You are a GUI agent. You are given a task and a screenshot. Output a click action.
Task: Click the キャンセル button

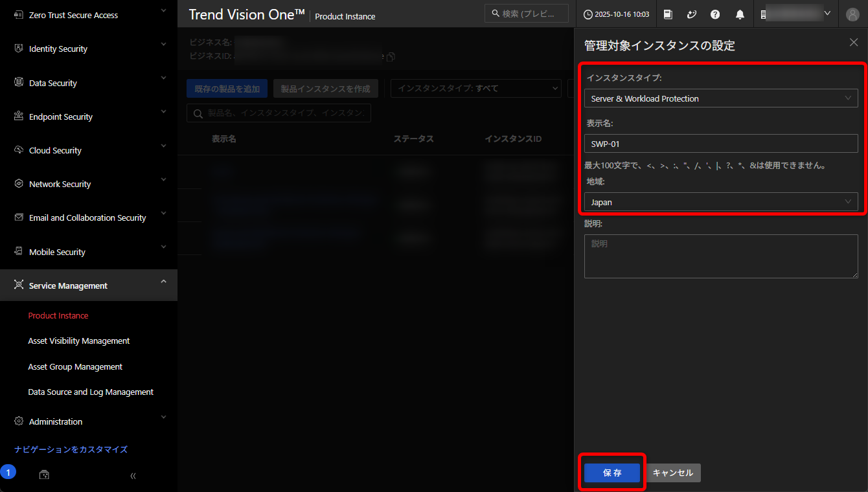pos(673,473)
